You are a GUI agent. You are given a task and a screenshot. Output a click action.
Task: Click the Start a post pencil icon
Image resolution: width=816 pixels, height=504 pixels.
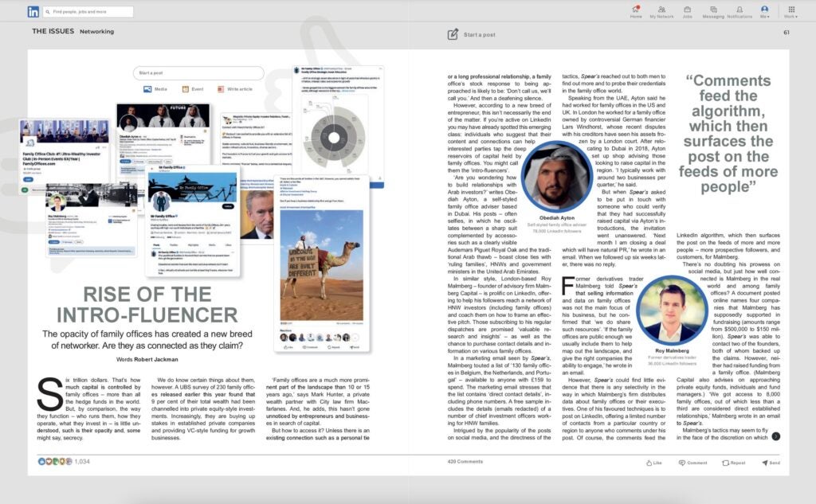coord(453,34)
